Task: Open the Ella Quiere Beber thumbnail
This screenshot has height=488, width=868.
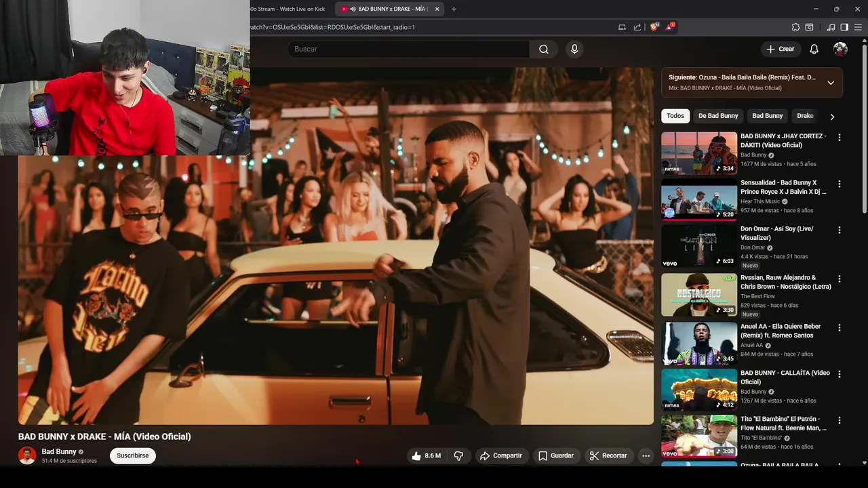Action: click(699, 344)
